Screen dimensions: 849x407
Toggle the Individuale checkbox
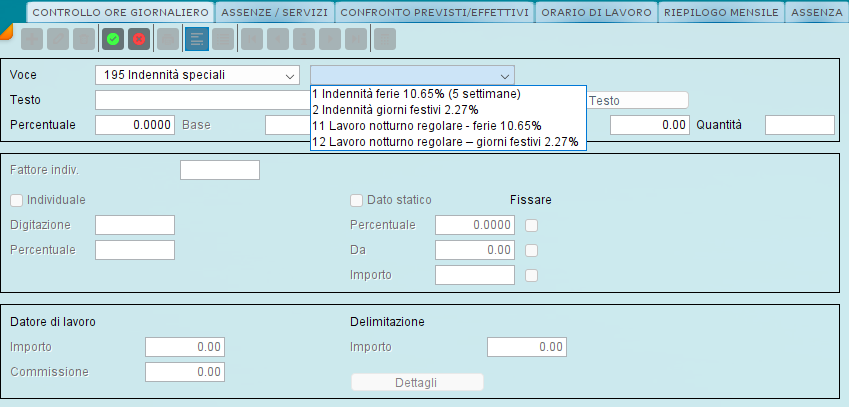tap(17, 200)
